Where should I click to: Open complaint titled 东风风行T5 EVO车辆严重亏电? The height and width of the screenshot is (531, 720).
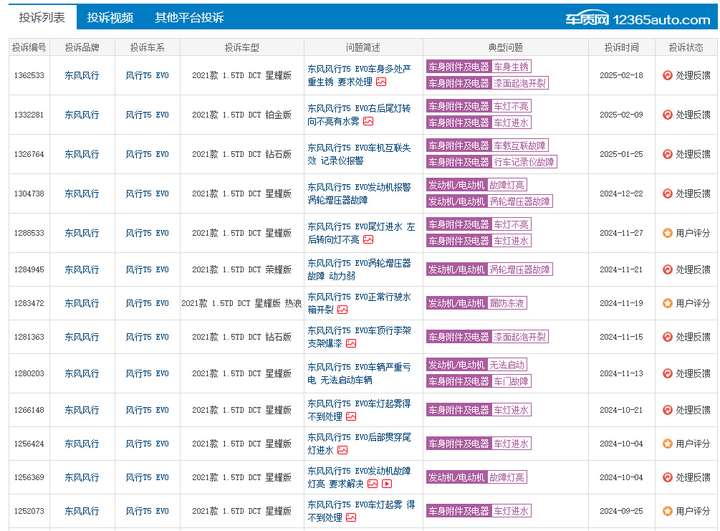(x=359, y=373)
